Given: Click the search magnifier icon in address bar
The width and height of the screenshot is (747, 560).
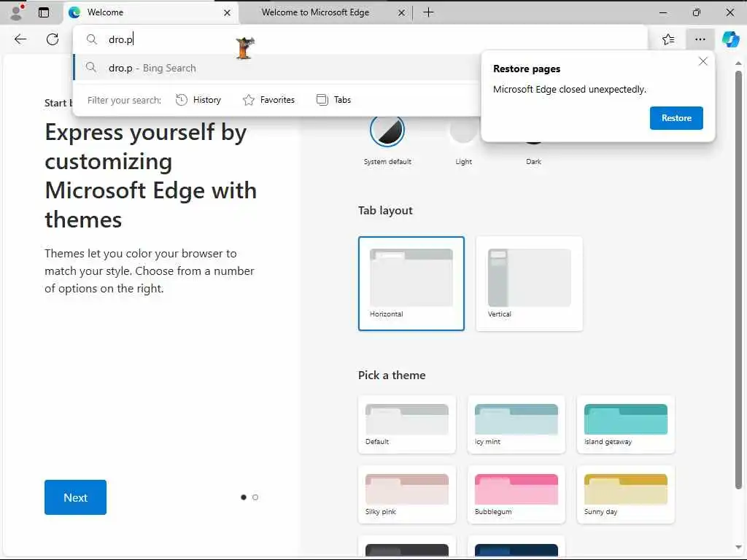Looking at the screenshot, I should click(x=91, y=39).
